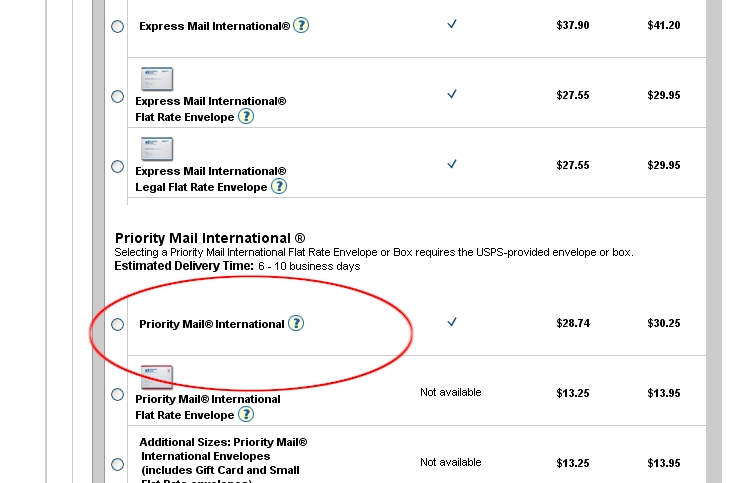Open help icon for Priority Mail International

pyautogui.click(x=296, y=323)
